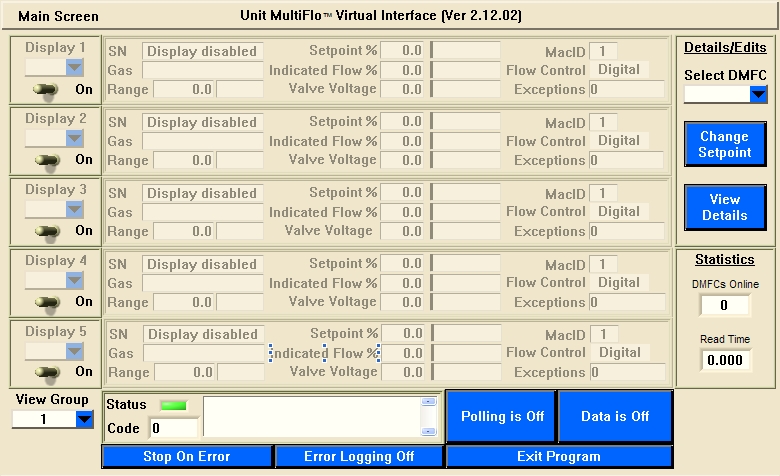This screenshot has width=780, height=476.
Task: Open the Display 5 dropdown
Action: point(74,352)
